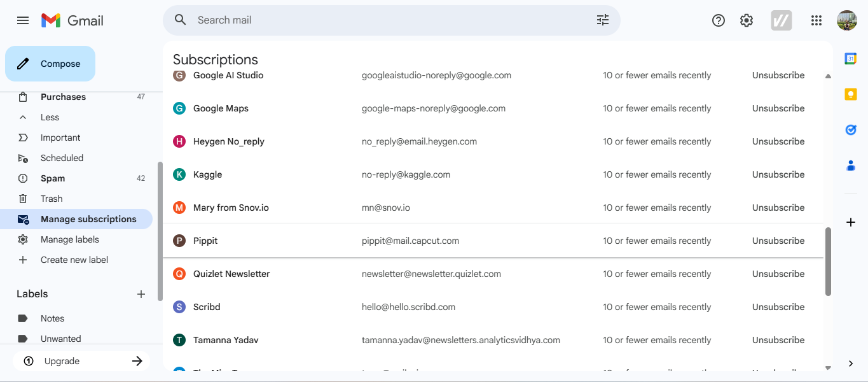The height and width of the screenshot is (382, 868).
Task: Open Settings gear icon
Action: coord(747,20)
